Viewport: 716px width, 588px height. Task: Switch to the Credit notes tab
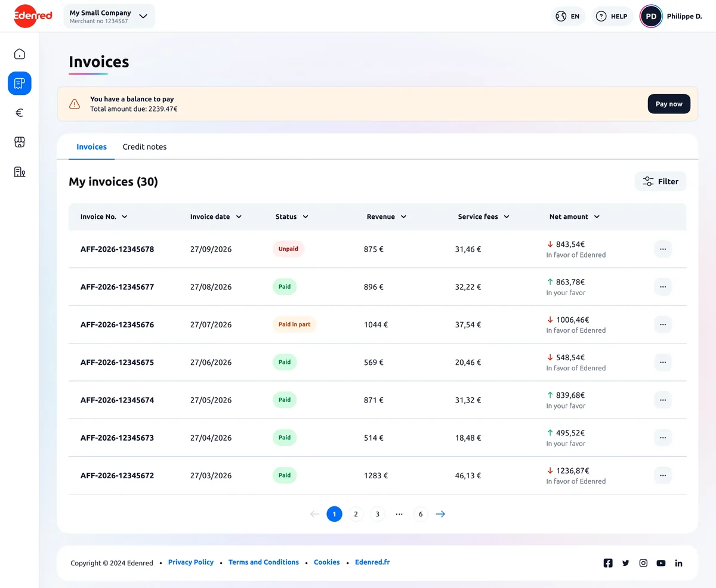pyautogui.click(x=144, y=147)
